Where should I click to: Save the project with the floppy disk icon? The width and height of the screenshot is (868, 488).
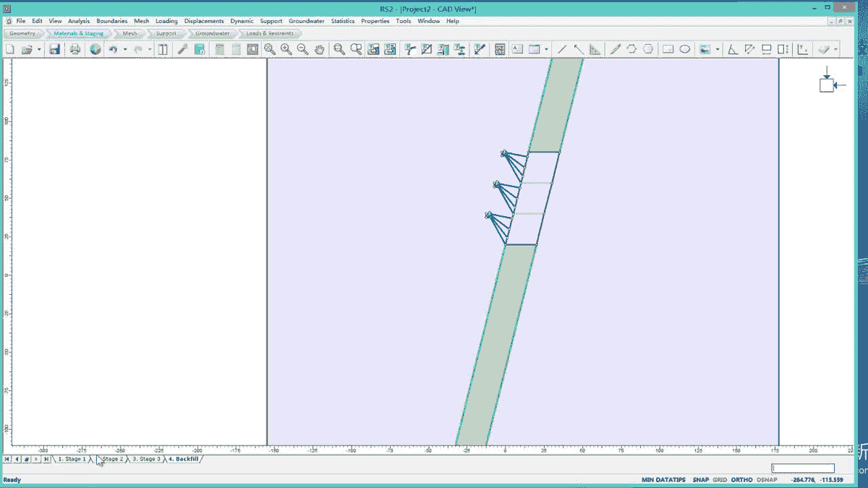[x=54, y=49]
